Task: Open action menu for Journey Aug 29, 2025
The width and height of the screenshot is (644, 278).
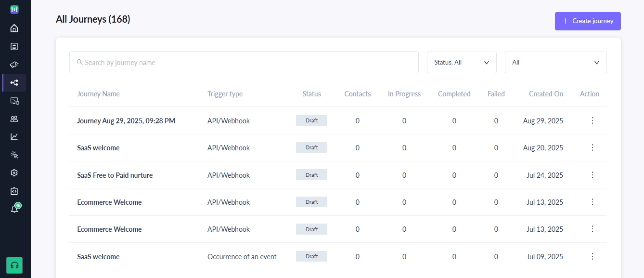Action: point(592,121)
